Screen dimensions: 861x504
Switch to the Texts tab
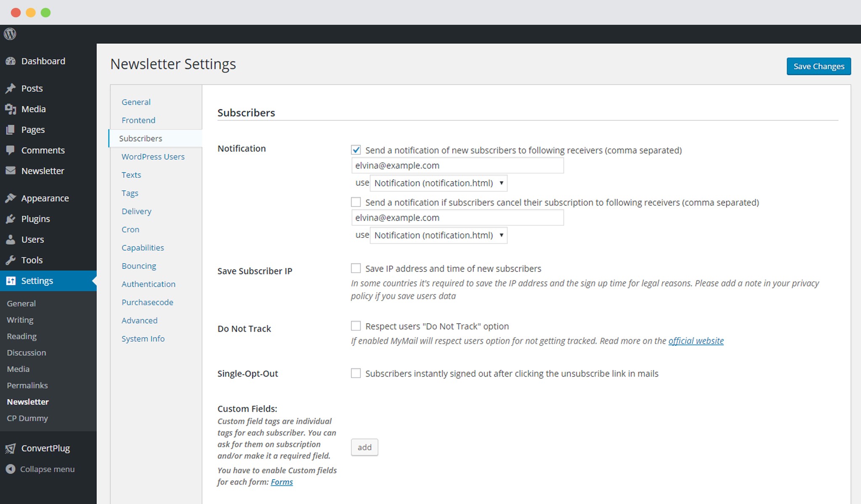[131, 175]
